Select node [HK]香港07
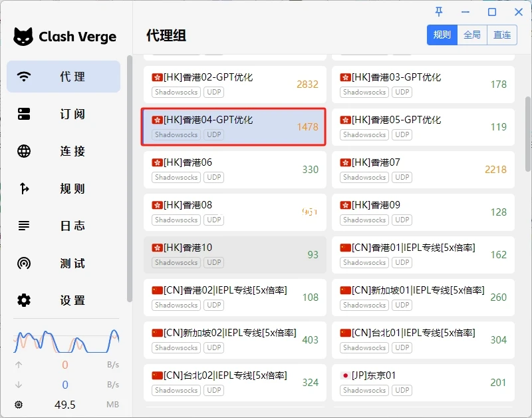The height and width of the screenshot is (418, 532). [x=423, y=170]
